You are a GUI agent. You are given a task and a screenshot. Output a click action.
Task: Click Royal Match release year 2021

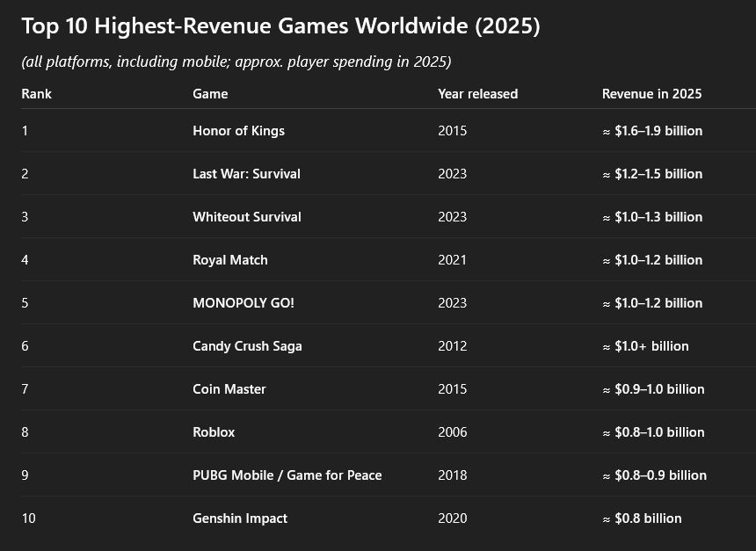[452, 260]
